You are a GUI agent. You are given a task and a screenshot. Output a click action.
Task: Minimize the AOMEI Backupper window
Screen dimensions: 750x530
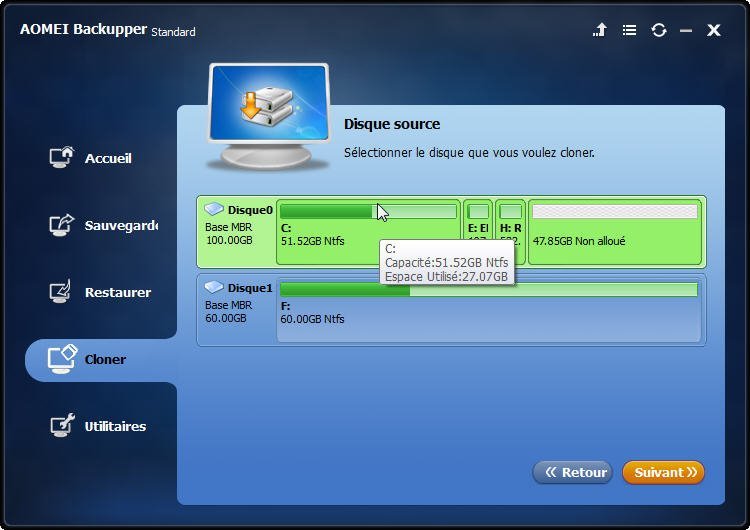point(686,31)
